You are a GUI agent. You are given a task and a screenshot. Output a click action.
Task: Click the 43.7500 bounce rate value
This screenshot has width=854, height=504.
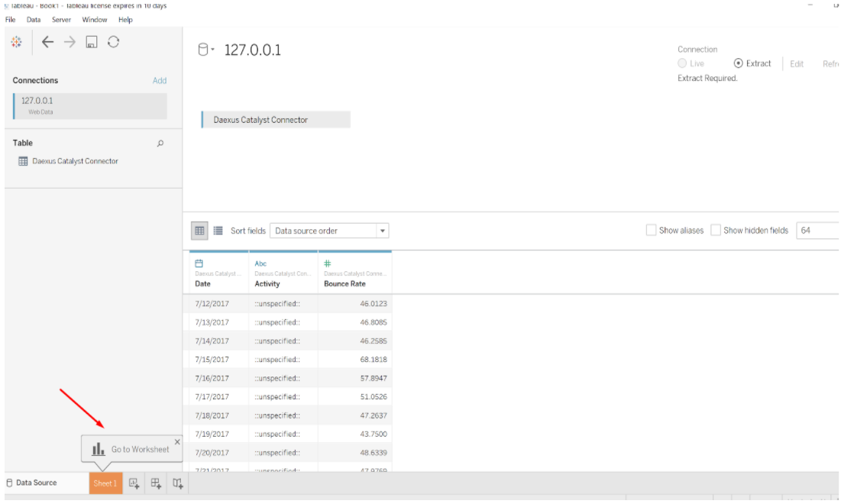tap(373, 435)
